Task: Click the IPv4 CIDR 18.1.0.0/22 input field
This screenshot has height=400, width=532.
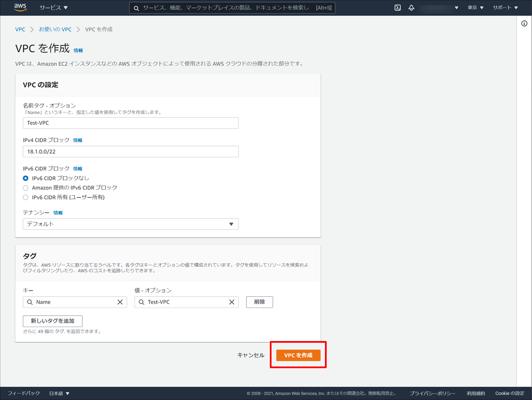Action: tap(131, 151)
